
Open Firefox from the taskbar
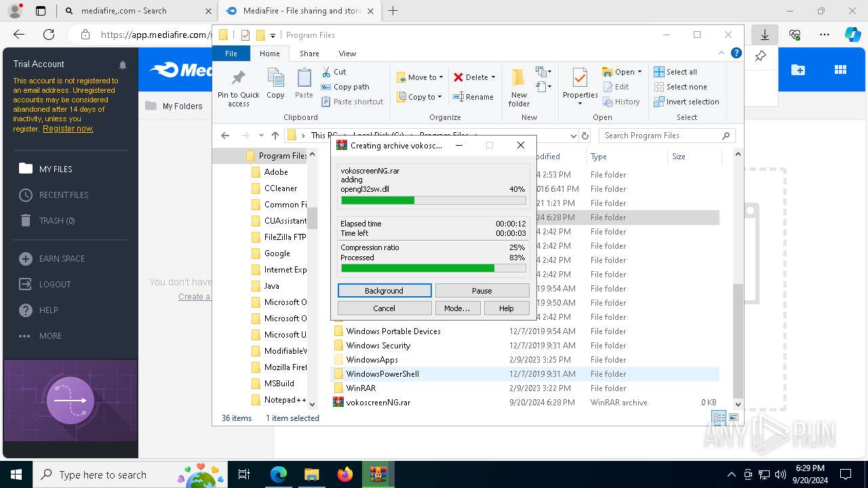coord(344,474)
